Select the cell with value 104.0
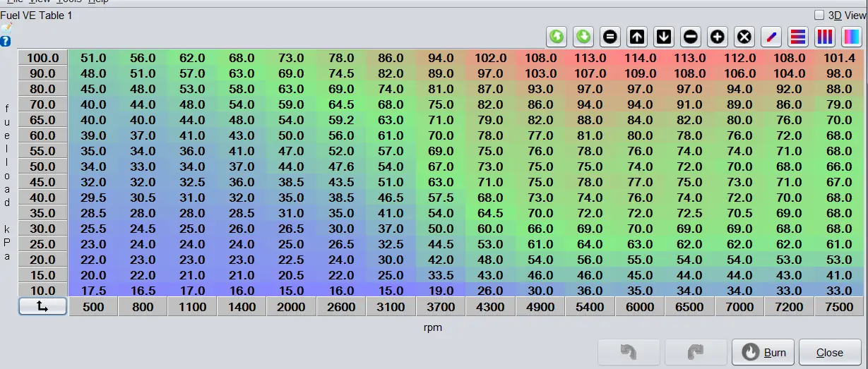 point(789,73)
